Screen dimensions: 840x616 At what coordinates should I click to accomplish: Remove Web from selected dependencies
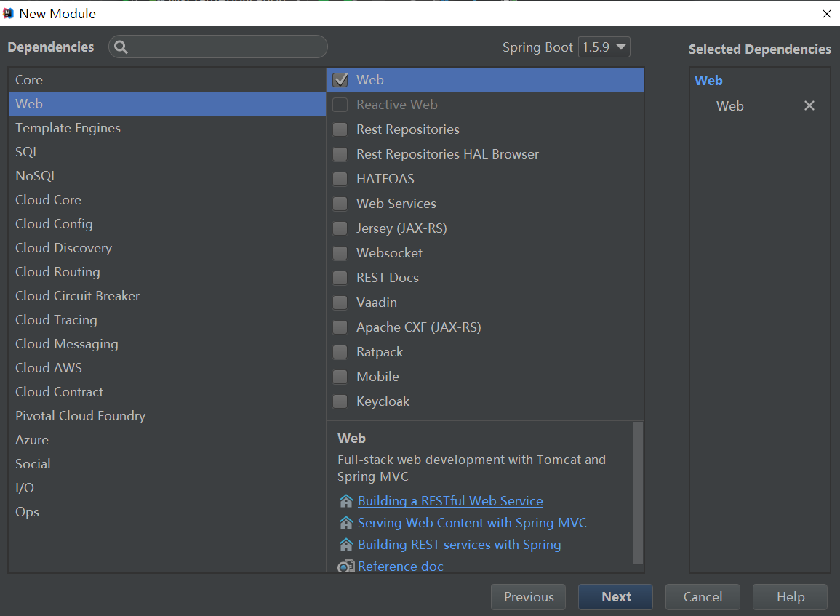pos(809,105)
